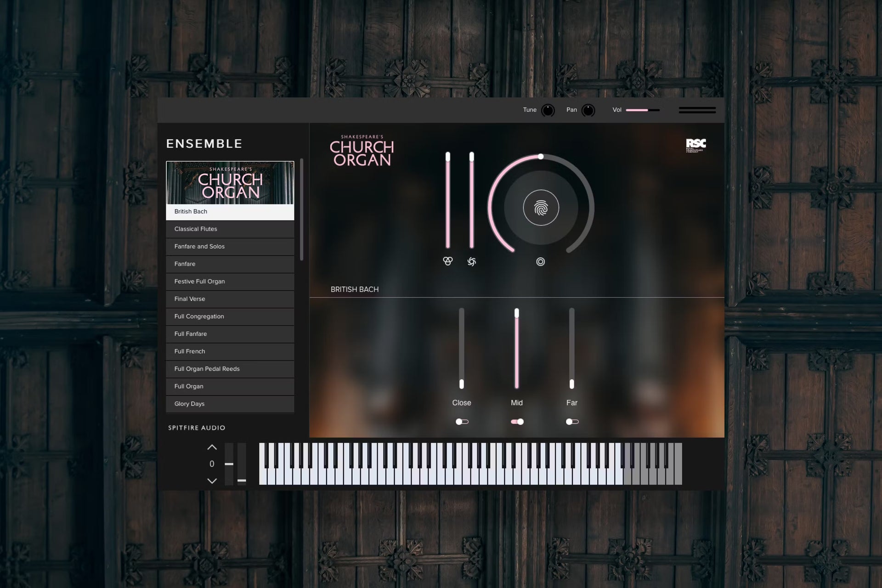
Task: Enable the Far microphone toggle
Action: pos(572,422)
